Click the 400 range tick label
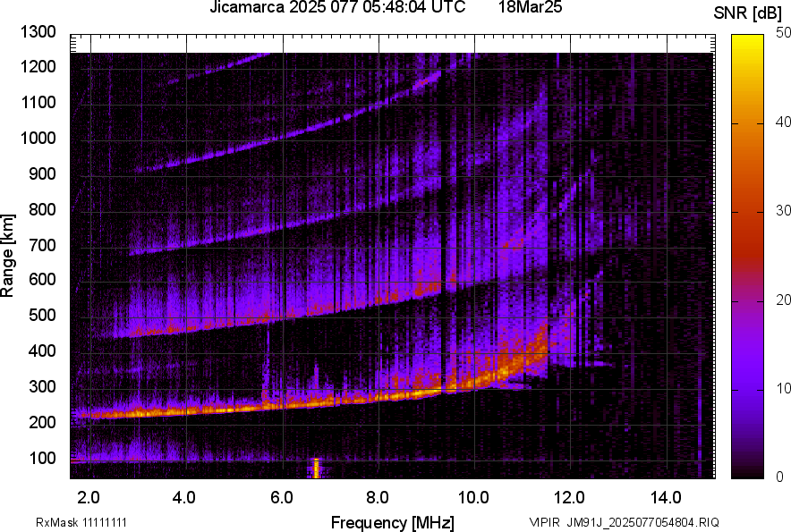 click(42, 351)
